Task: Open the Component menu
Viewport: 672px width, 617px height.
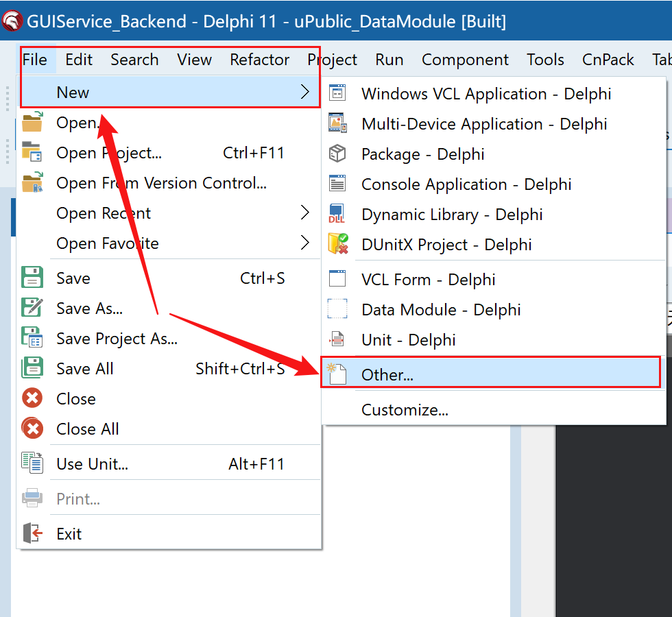Action: (465, 60)
